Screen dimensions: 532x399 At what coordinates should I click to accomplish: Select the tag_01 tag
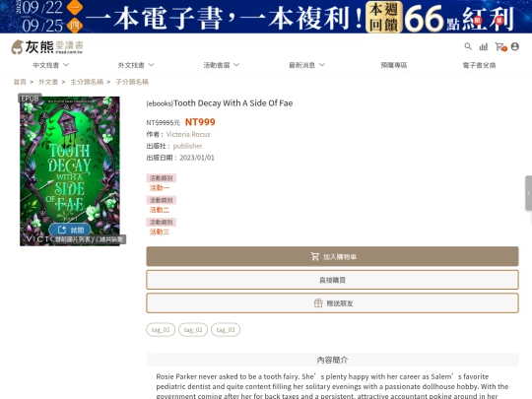(161, 329)
